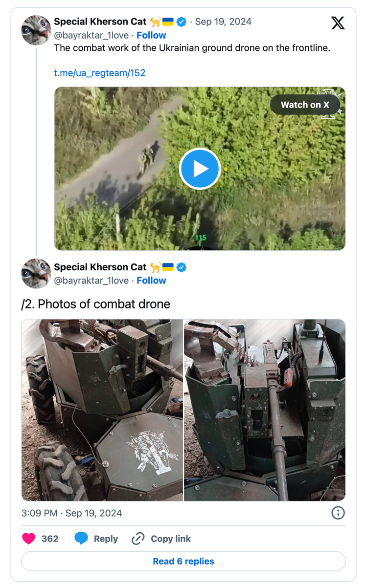Click the Sep 19, 2024 timestamp link
The image size is (367, 588).
[x=223, y=22]
